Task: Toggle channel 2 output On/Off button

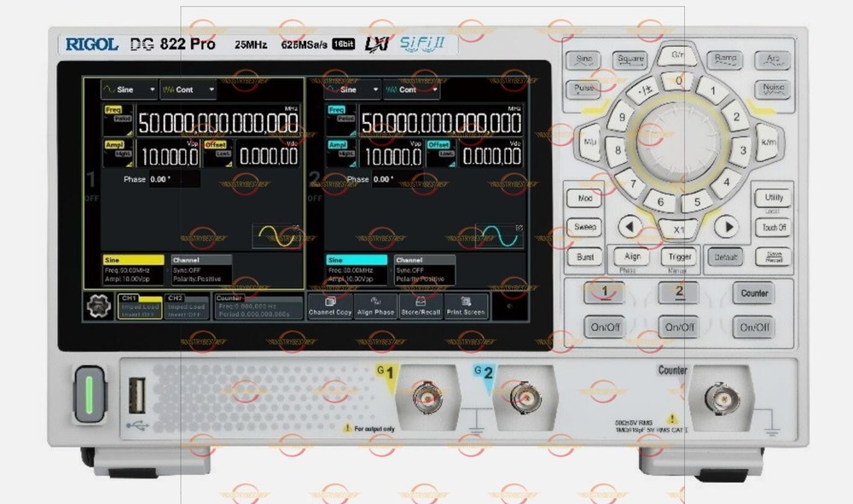Action: point(679,327)
